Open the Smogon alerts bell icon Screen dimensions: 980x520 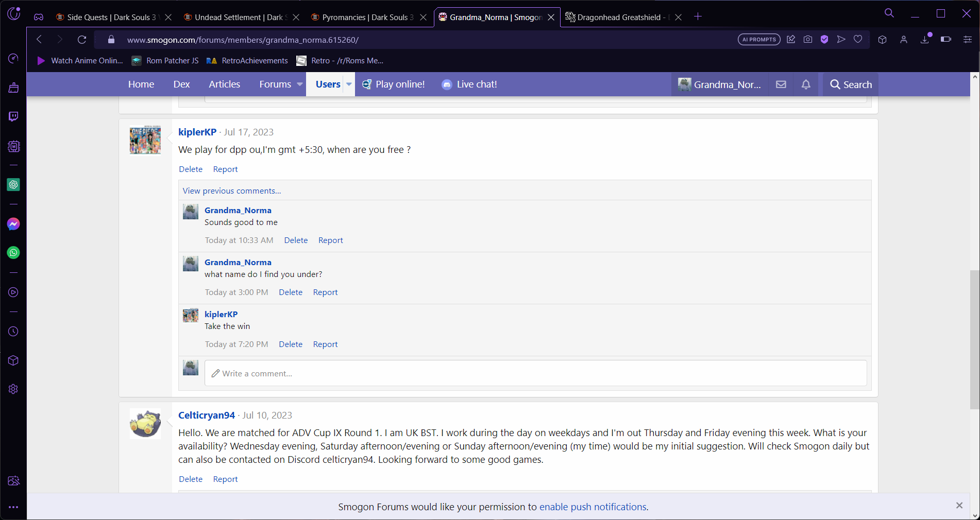point(806,84)
